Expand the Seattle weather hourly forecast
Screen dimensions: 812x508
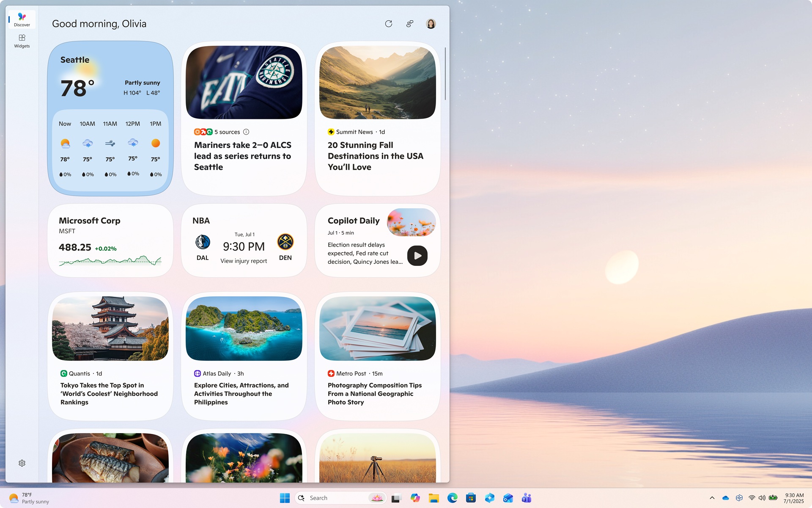(x=110, y=148)
